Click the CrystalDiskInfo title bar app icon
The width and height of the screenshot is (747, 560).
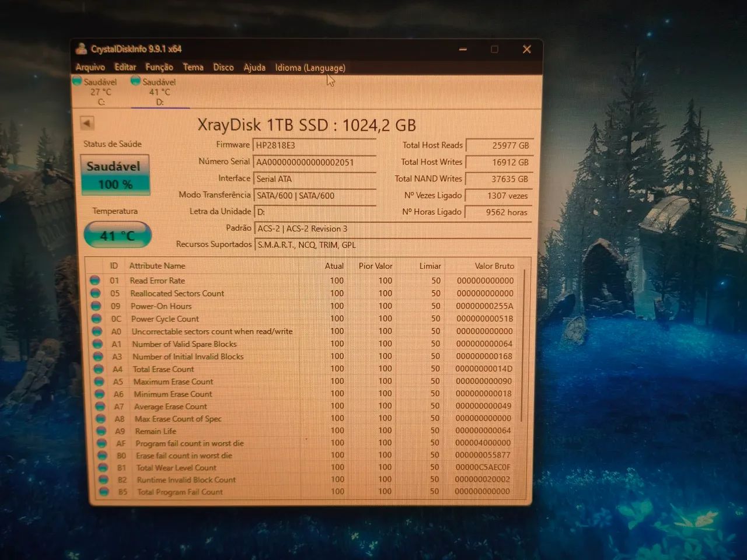(82, 49)
